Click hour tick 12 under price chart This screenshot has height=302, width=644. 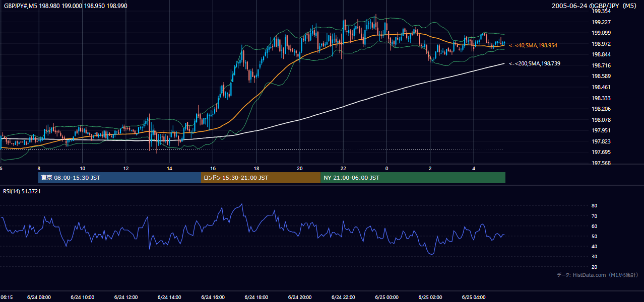click(x=126, y=168)
